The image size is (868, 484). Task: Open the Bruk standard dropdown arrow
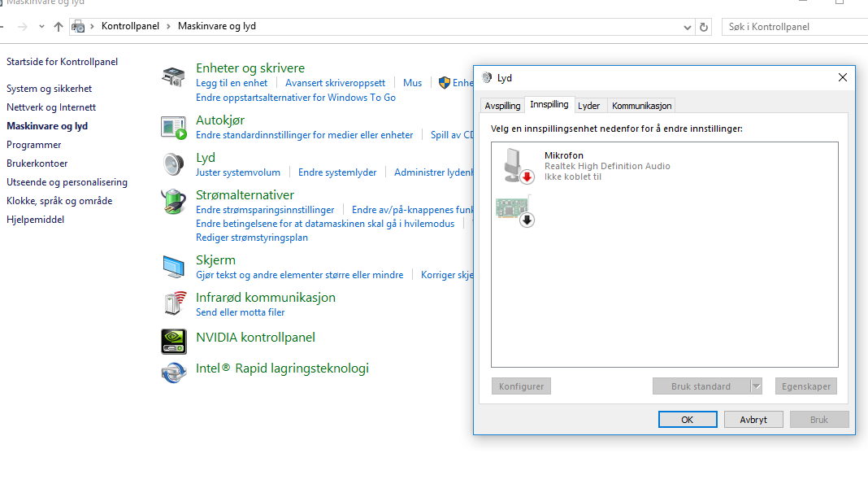coord(756,386)
